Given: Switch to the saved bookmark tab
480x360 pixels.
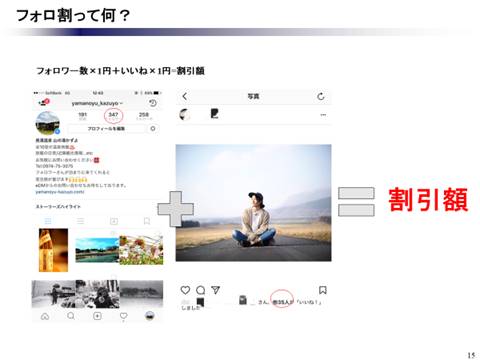Looking at the screenshot, I should coord(147,221).
